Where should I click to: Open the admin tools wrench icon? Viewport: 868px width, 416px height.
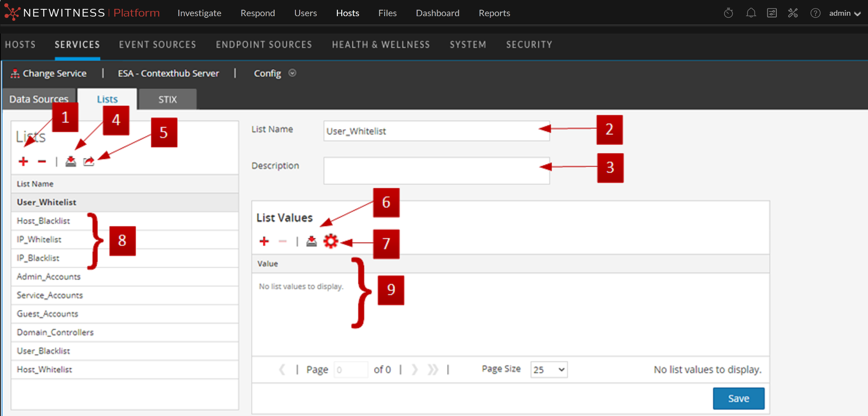coord(793,13)
